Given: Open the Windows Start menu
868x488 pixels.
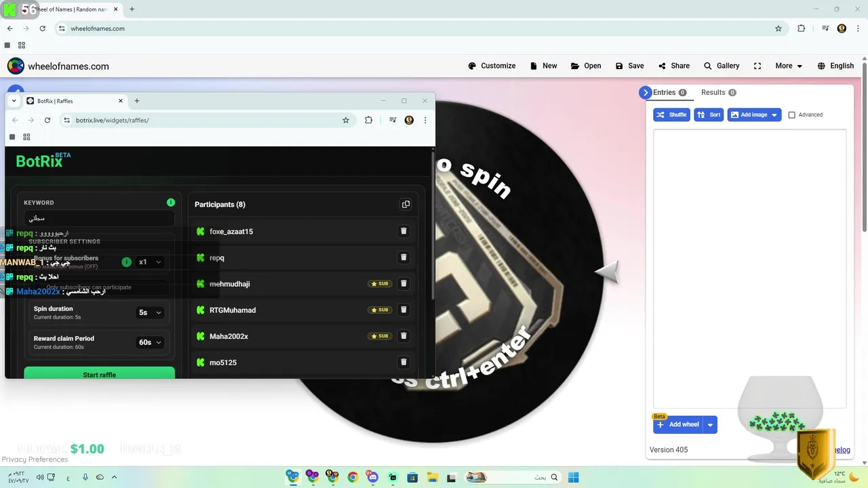Looking at the screenshot, I should [573, 477].
